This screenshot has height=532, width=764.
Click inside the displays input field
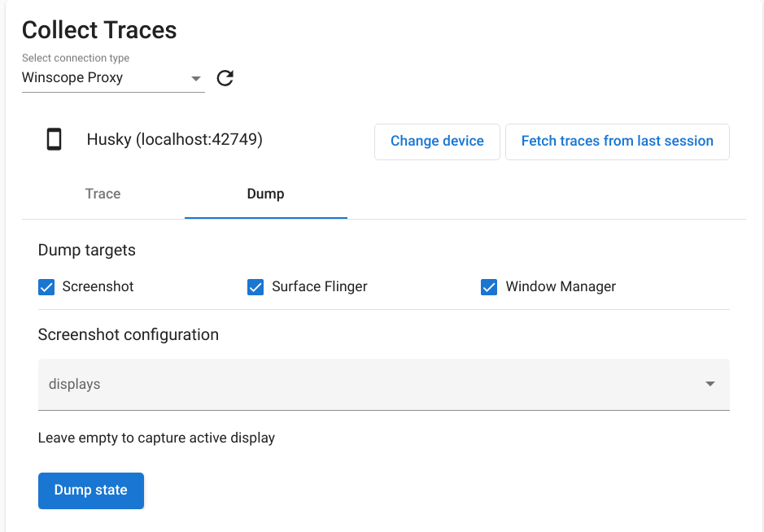click(x=325, y=384)
